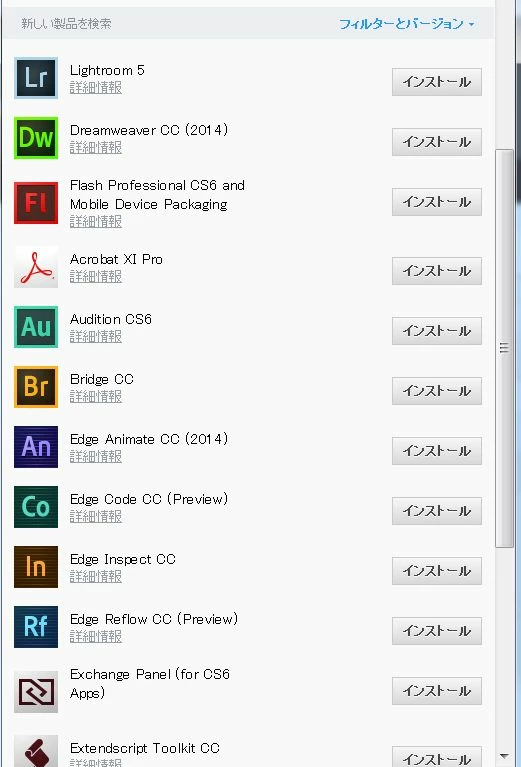
Task: Install Edge Code CC (Preview)
Action: point(437,511)
